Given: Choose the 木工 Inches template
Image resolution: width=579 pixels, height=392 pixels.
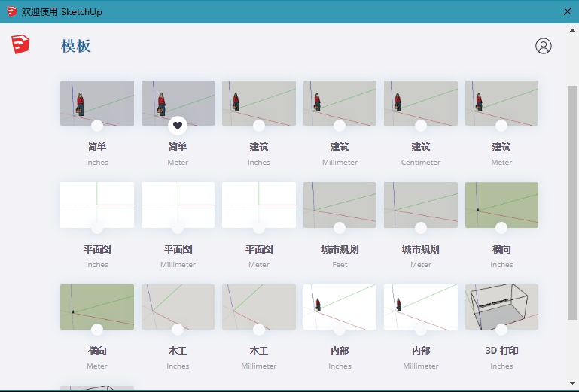Looking at the screenshot, I should (178, 305).
